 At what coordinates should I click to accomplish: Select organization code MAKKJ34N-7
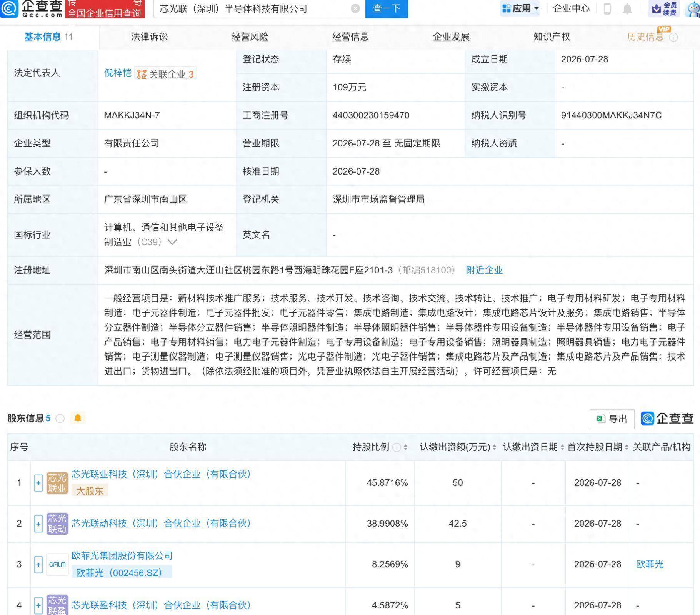[132, 115]
